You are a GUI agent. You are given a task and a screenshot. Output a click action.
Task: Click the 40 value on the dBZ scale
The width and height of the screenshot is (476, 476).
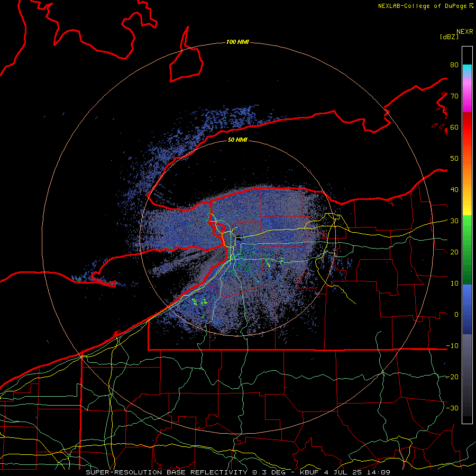coord(454,190)
